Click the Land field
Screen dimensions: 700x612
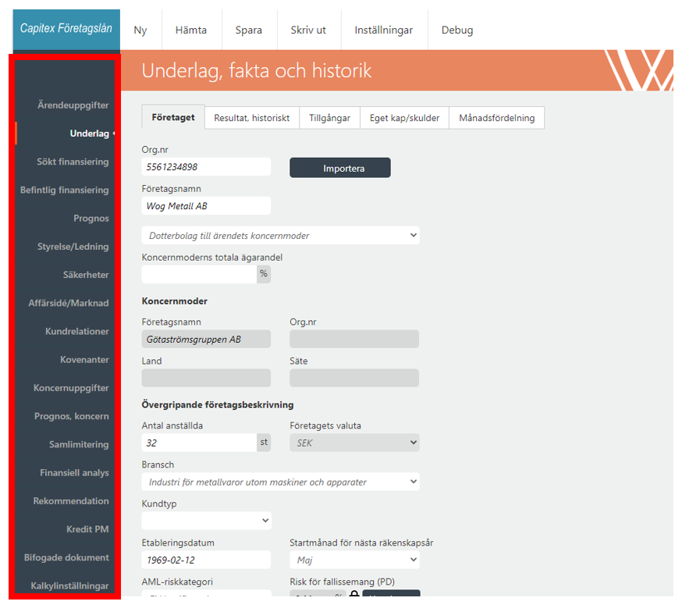(206, 378)
